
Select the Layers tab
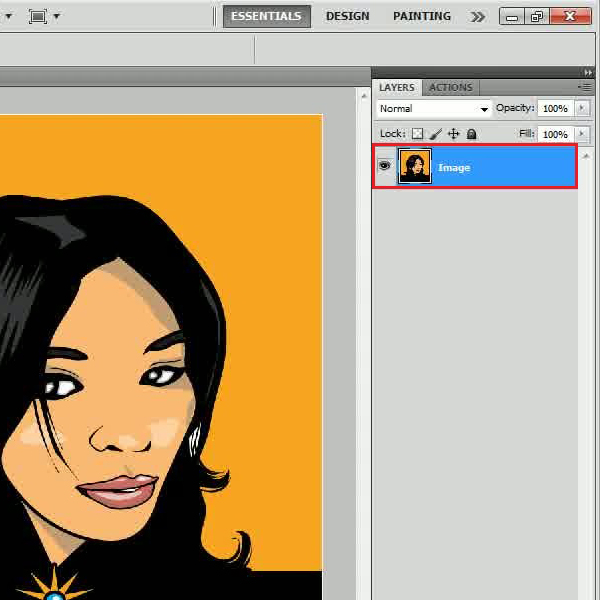point(396,88)
